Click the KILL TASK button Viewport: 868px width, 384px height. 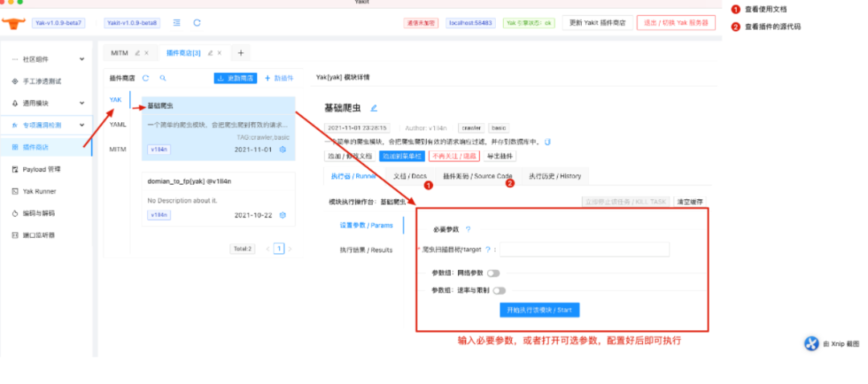tap(626, 202)
